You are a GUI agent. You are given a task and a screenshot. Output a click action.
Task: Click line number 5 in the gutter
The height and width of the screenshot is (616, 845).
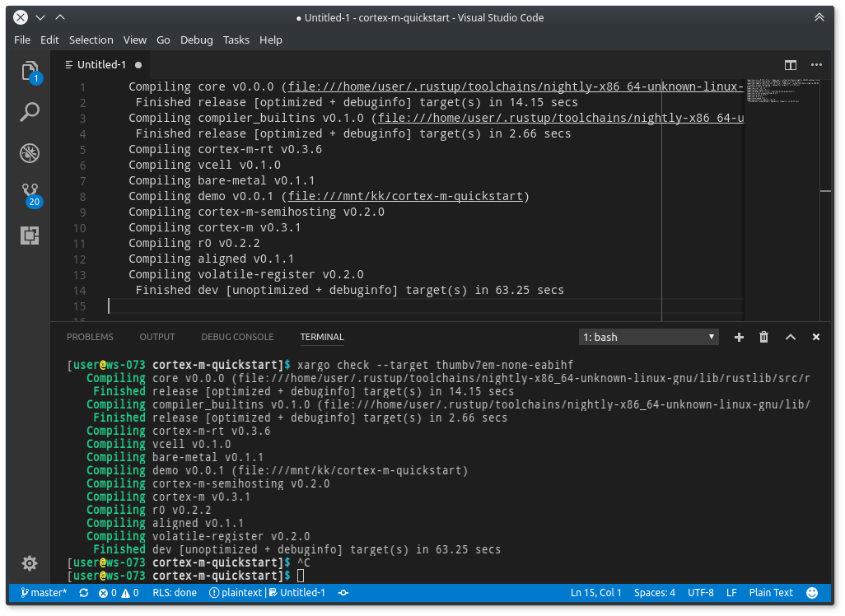point(82,150)
